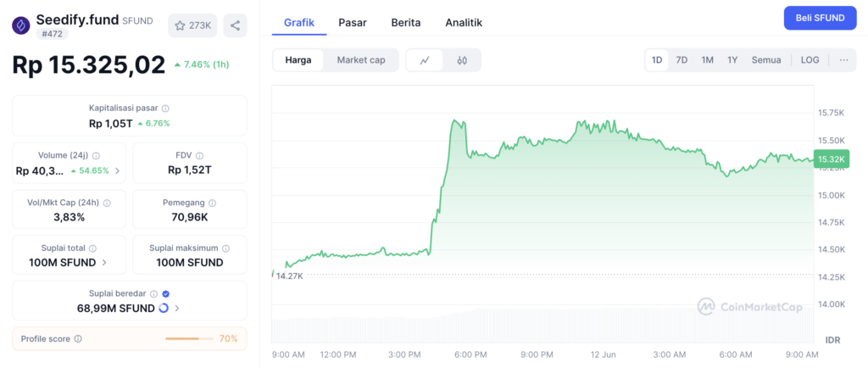
Task: Click the Rp 15.325,02 price text
Action: click(x=88, y=64)
